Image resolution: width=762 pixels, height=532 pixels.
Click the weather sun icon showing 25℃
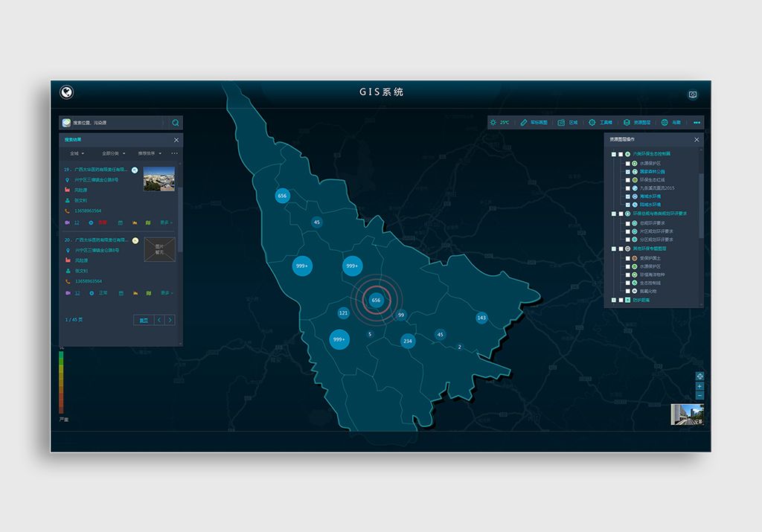point(493,123)
